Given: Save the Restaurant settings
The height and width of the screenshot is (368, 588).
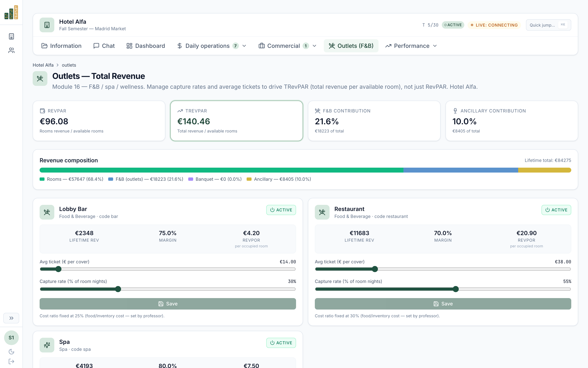Looking at the screenshot, I should [x=443, y=304].
